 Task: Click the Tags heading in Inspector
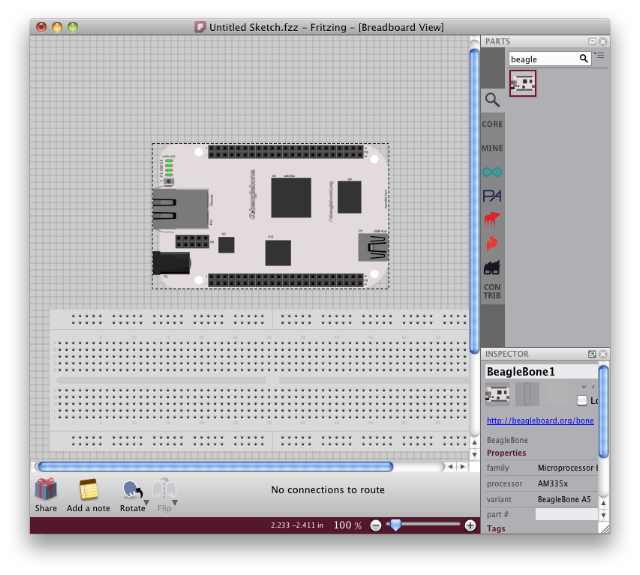coord(496,528)
